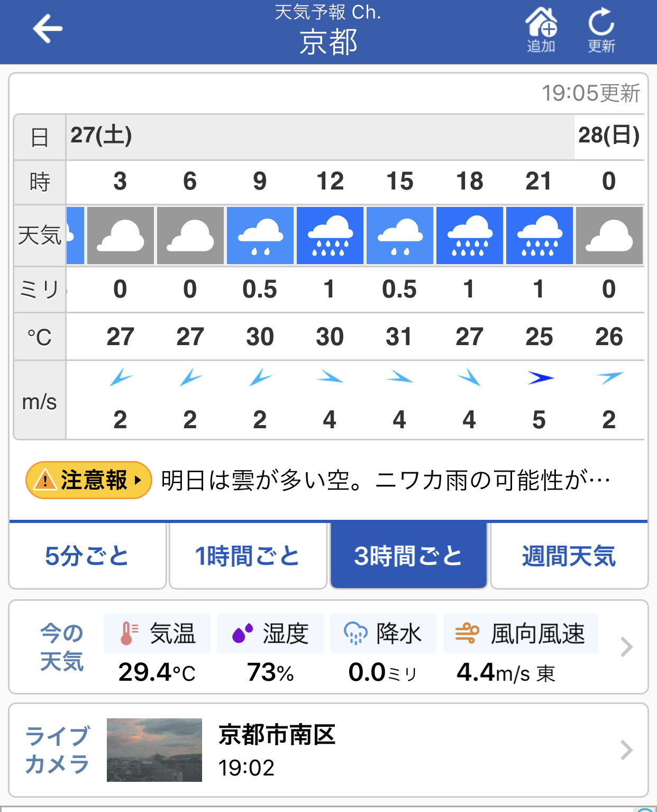Tap the 21 o'clock dark wind arrow

click(x=540, y=378)
